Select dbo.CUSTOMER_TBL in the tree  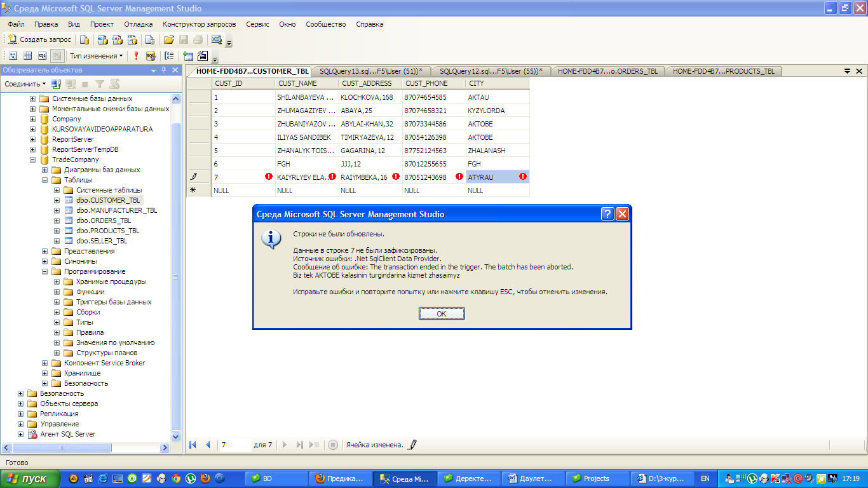(x=108, y=200)
